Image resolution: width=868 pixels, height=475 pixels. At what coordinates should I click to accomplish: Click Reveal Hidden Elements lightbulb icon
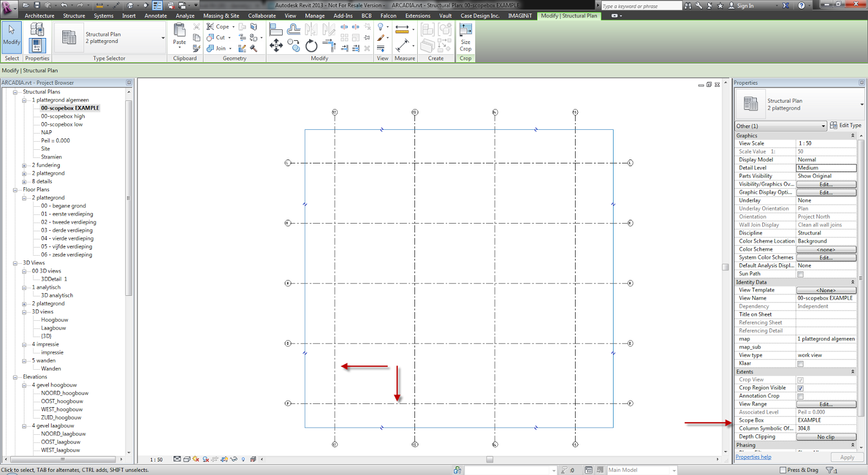pos(243,459)
